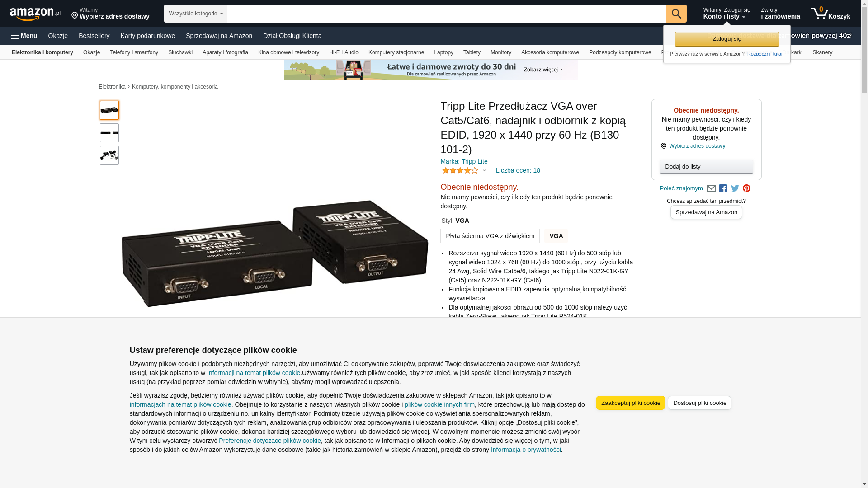868x488 pixels.
Task: Select the third product thumbnail image
Action: click(109, 155)
